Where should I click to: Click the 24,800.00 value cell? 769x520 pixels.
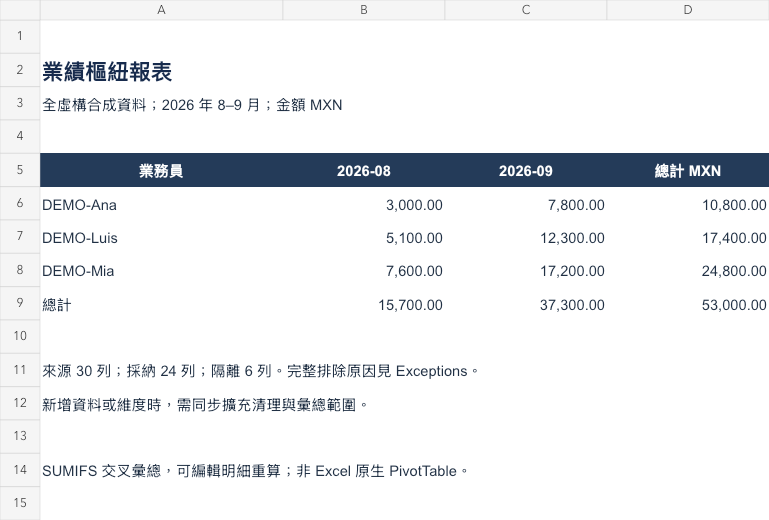click(688, 271)
